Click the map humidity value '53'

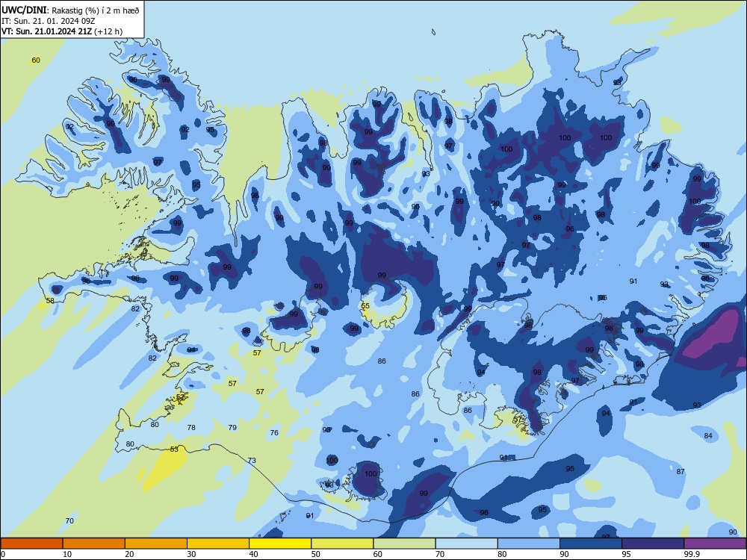point(174,449)
